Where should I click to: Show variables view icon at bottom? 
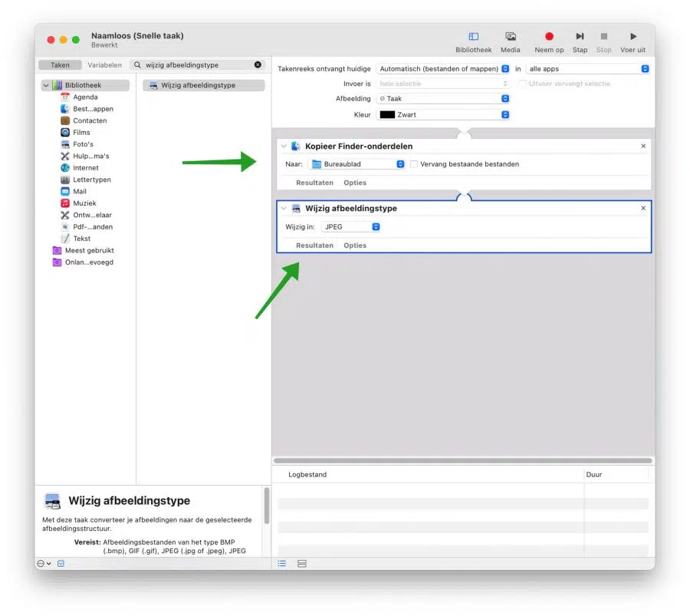pyautogui.click(x=302, y=564)
